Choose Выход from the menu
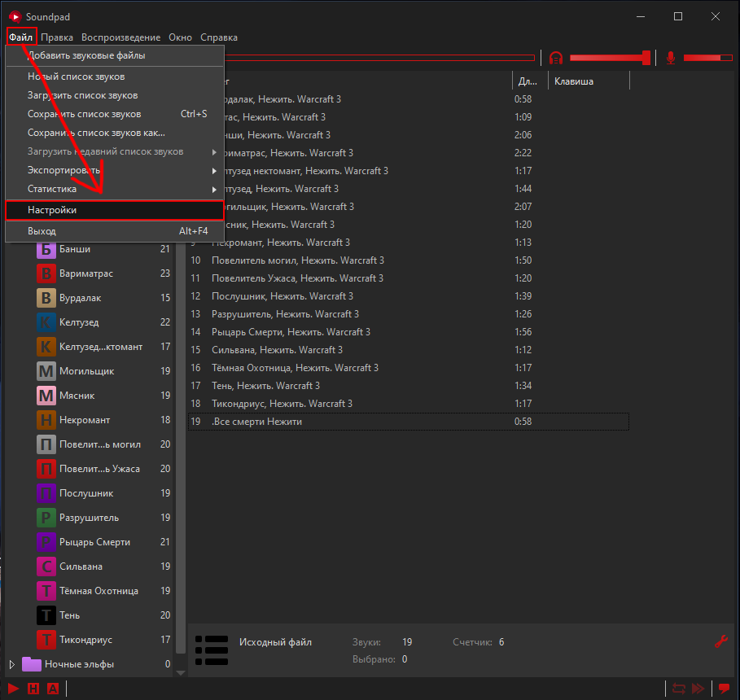Image resolution: width=740 pixels, height=700 pixels. click(x=115, y=231)
